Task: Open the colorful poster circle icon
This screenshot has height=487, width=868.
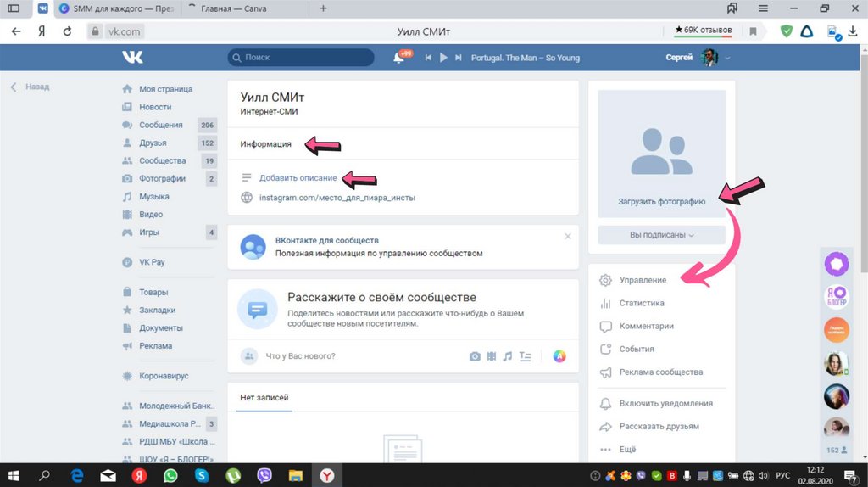Action: coord(559,356)
